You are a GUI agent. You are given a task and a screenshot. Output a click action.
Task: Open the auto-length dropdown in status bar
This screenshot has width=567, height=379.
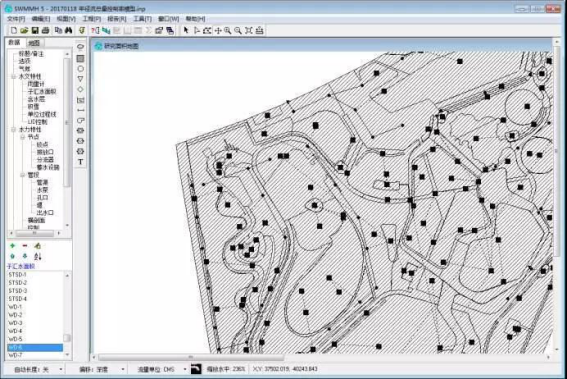coord(60,369)
